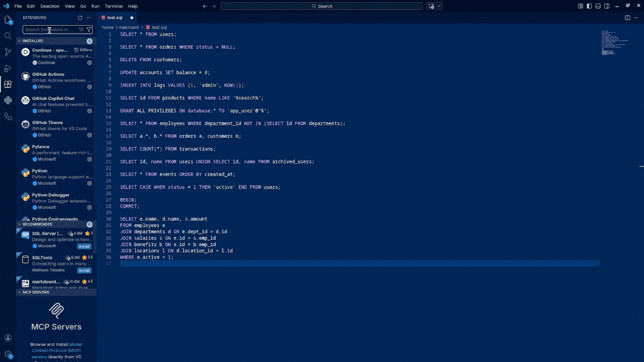
Task: Refresh the Extensions list
Action: 80,17
